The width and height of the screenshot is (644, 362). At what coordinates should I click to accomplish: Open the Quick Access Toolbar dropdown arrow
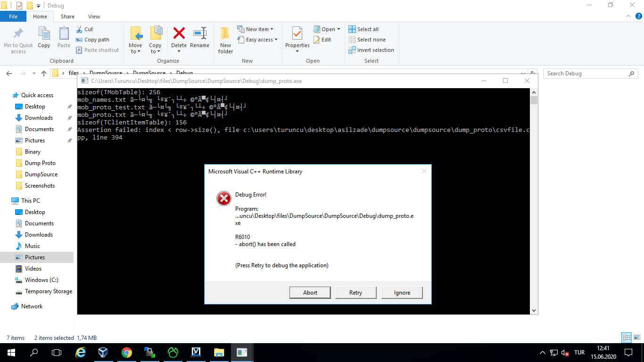pos(38,6)
